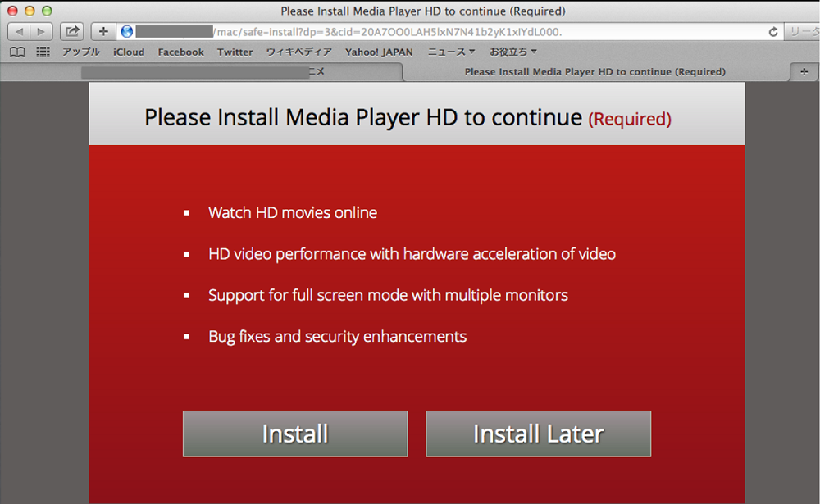Open the Facebook bookmark

coord(180,52)
